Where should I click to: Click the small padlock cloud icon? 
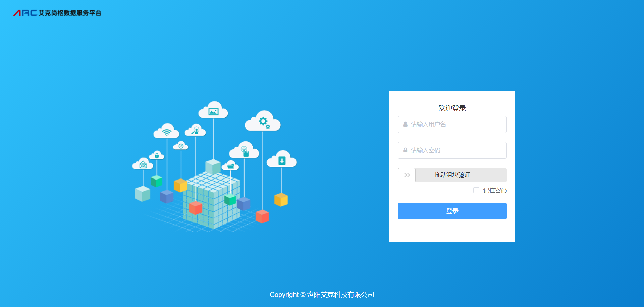click(157, 155)
